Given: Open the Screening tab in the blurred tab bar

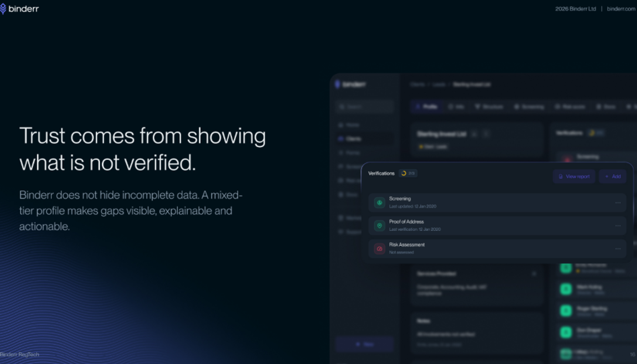Looking at the screenshot, I should 529,106.
